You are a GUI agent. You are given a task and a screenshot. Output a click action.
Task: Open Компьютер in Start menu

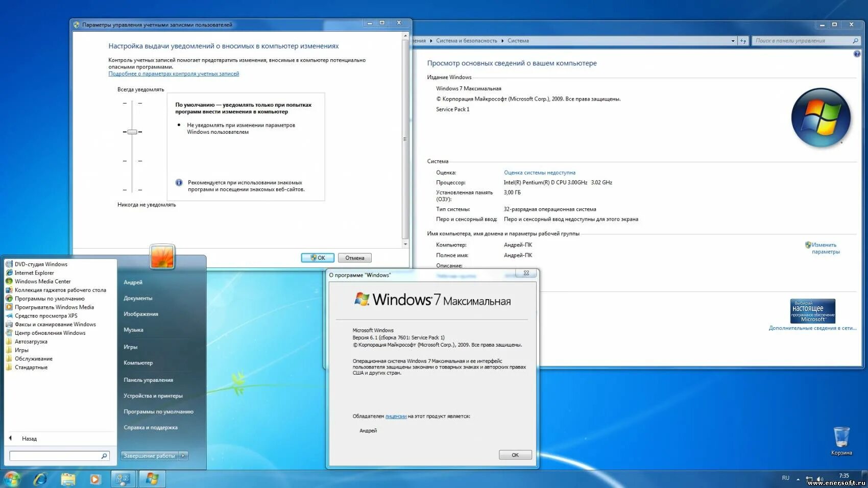point(138,363)
